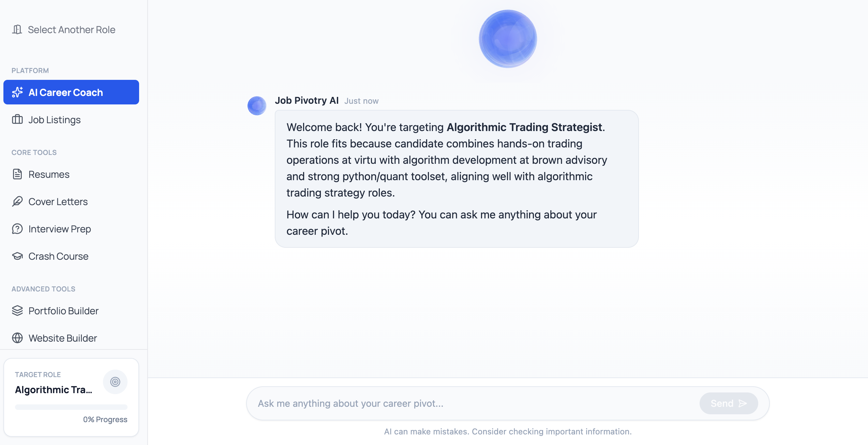Select Another Role link
The width and height of the screenshot is (868, 445).
pyautogui.click(x=72, y=30)
